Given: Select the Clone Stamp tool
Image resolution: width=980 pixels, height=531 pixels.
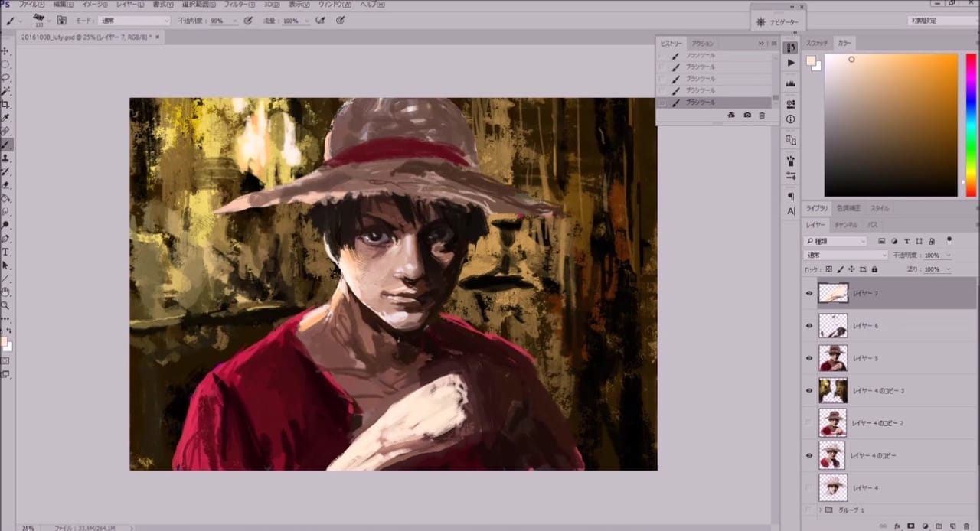Looking at the screenshot, I should pos(5,158).
